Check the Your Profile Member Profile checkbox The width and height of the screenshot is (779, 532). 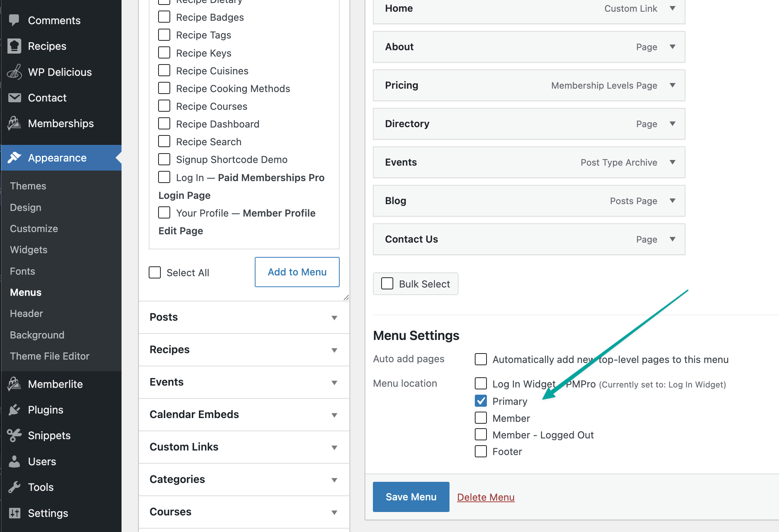(164, 212)
